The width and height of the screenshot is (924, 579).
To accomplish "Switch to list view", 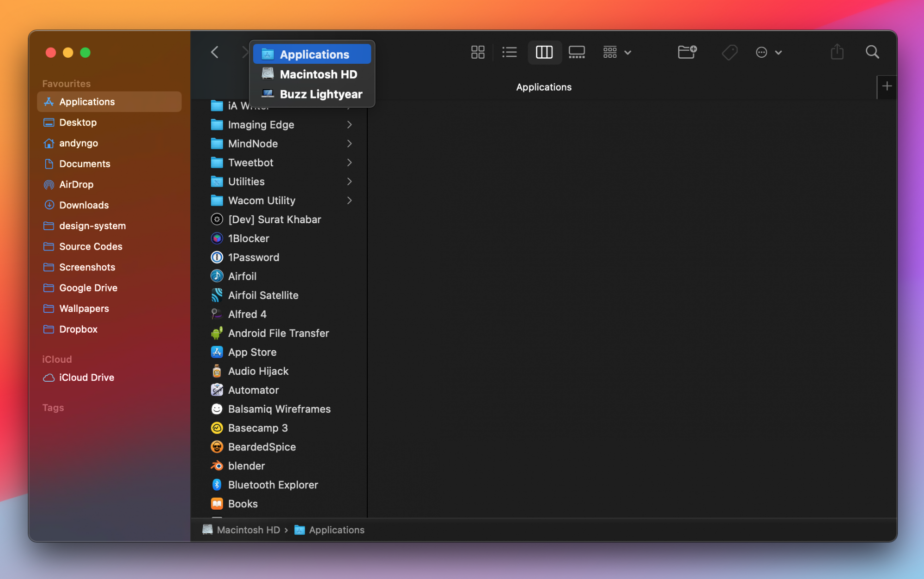I will [x=510, y=52].
